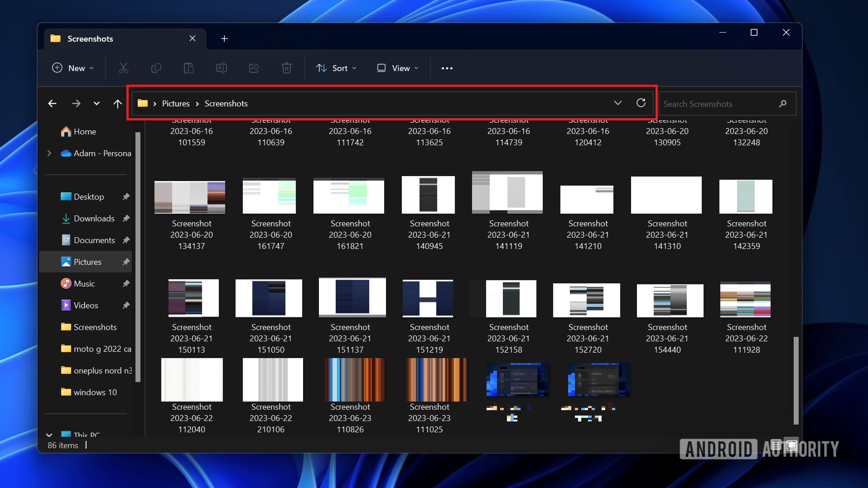
Task: Open the Sort dropdown menu
Action: (x=336, y=68)
